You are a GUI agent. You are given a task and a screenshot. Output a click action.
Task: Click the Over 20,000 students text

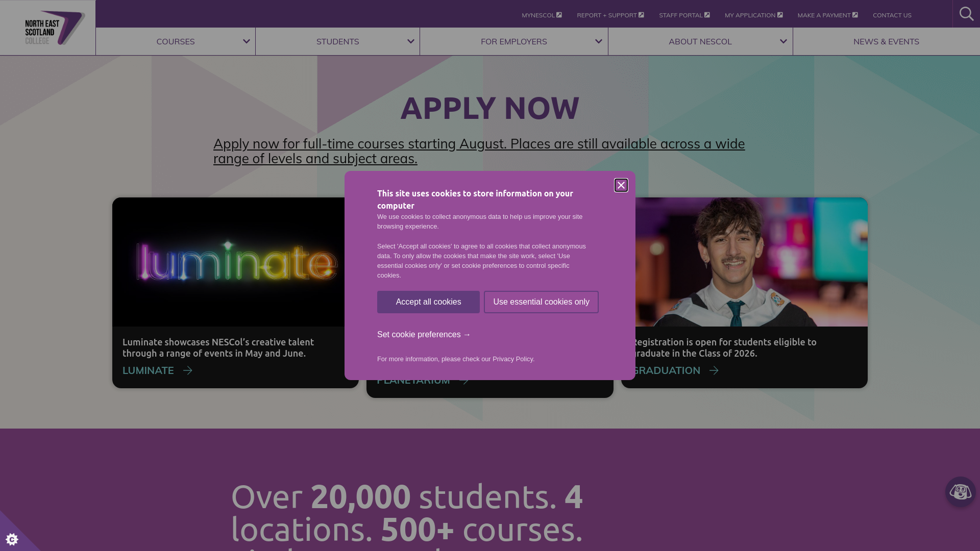(x=407, y=513)
